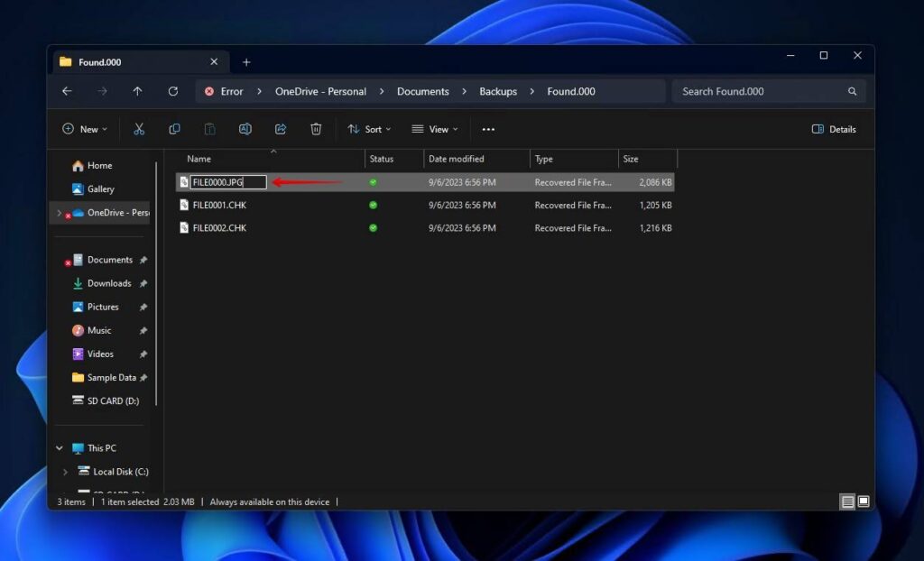Toggle sort order via Name column header
Image resolution: width=924 pixels, height=561 pixels.
[x=199, y=159]
